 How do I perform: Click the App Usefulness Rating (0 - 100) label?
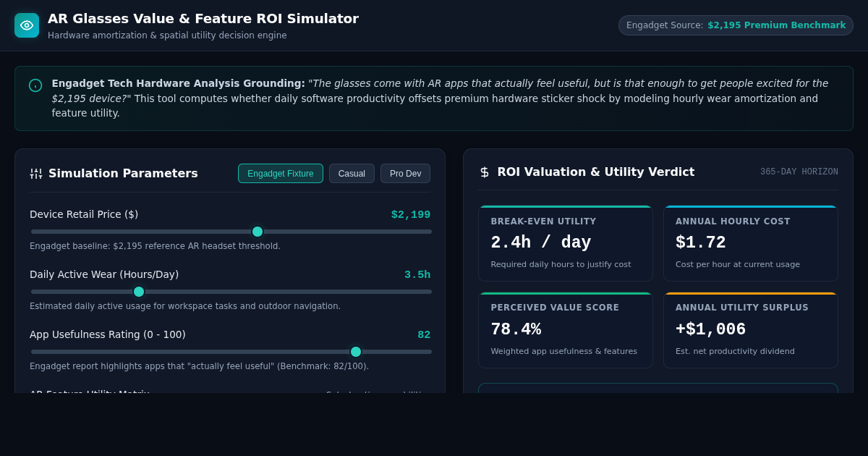(108, 334)
